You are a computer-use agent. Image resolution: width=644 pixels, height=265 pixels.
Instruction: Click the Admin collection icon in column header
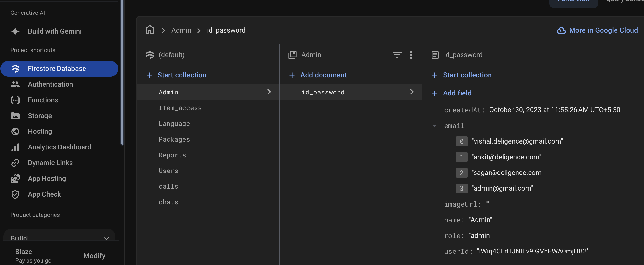(292, 55)
